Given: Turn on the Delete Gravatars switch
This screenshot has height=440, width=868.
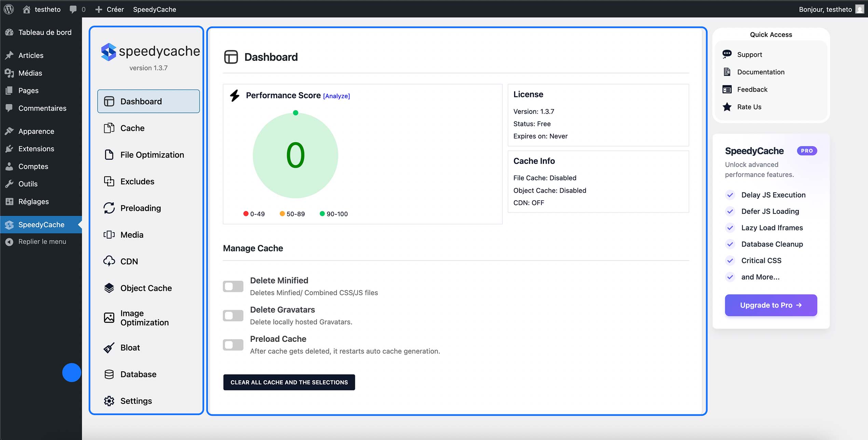Looking at the screenshot, I should (x=233, y=316).
